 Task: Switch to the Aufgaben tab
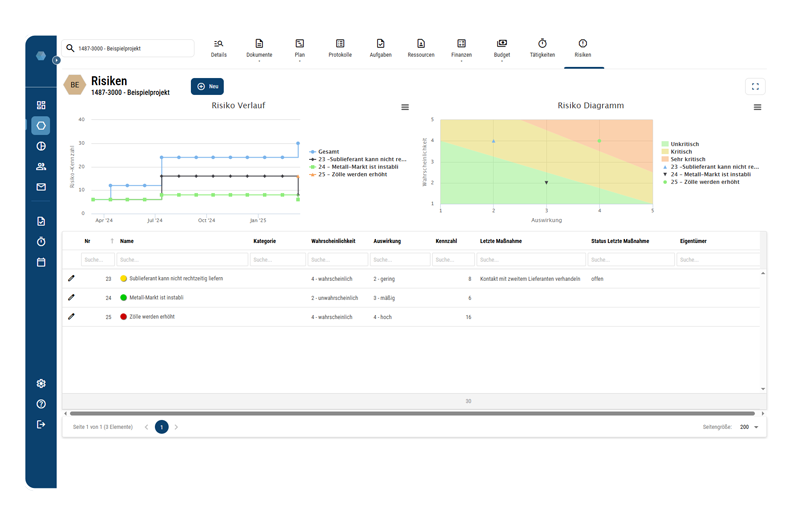point(380,48)
